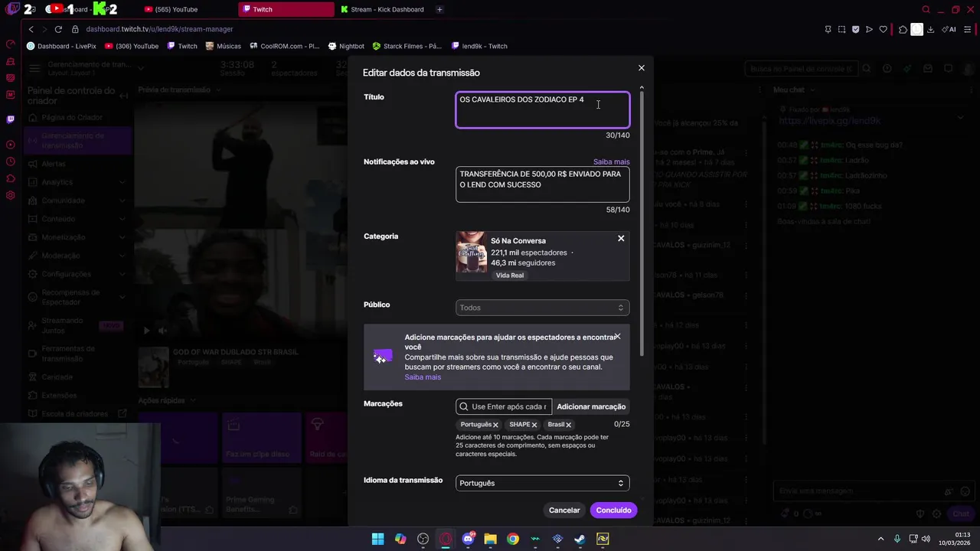Open the Nightbot bookmark
The width and height of the screenshot is (980, 551).
346,46
